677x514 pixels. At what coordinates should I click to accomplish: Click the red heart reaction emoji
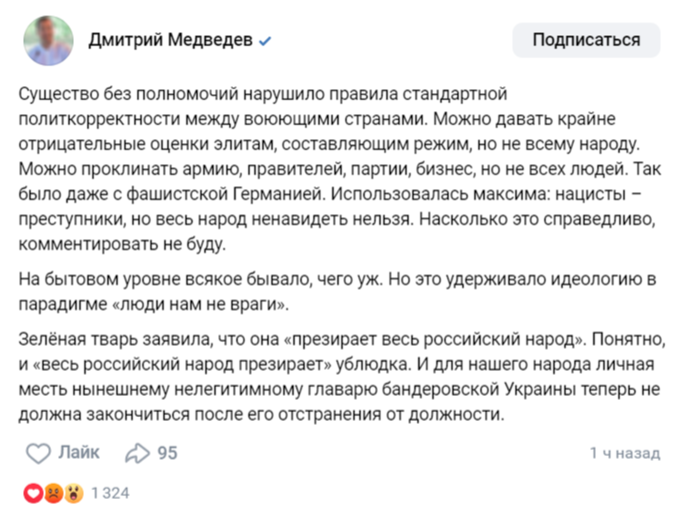[x=33, y=493]
